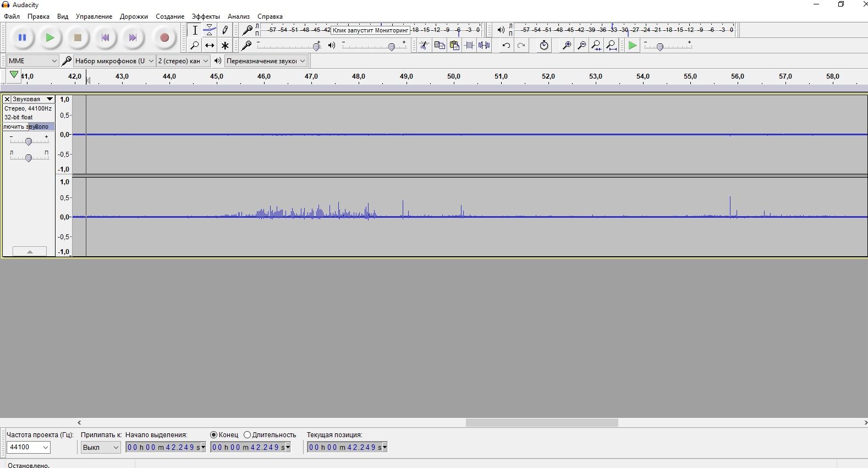Click the clipboard Paste icon
Screen dimensions: 868x468
pos(454,45)
